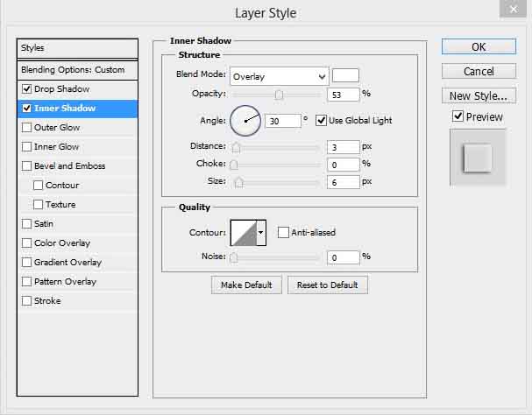Image resolution: width=532 pixels, height=415 pixels.
Task: Click the Distance value field
Action: pyautogui.click(x=343, y=147)
